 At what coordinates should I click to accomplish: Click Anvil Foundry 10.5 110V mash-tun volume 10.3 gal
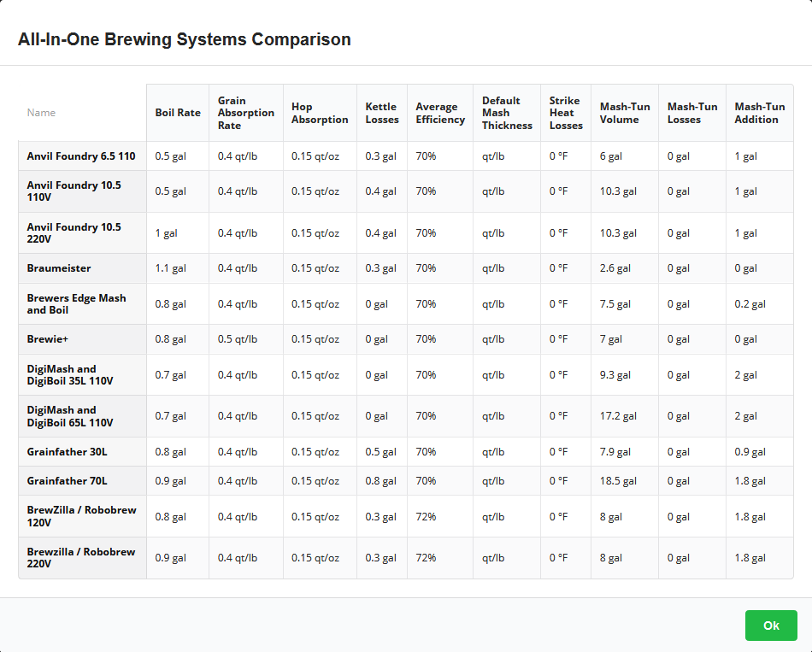click(618, 191)
